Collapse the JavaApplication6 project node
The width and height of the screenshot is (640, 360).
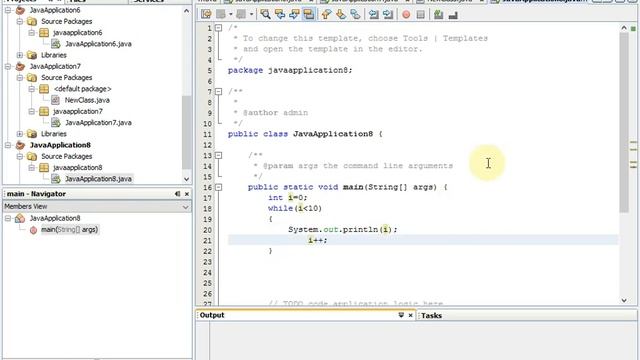(x=8, y=10)
